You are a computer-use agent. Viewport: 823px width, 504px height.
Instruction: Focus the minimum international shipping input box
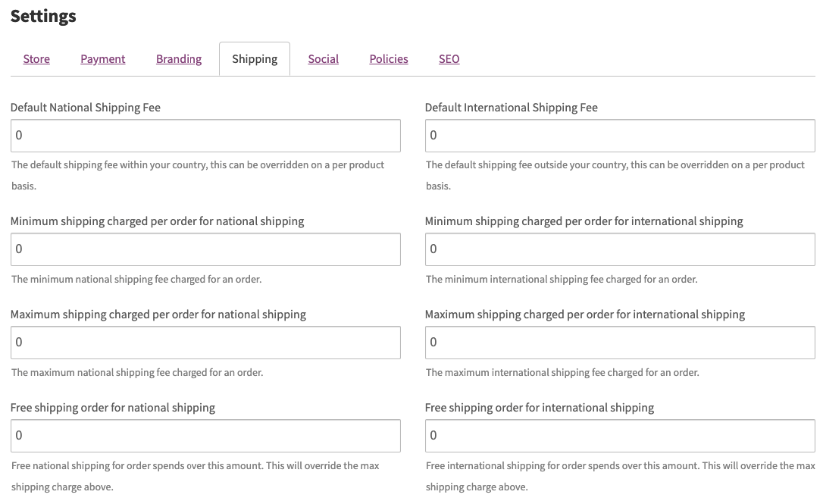coord(619,249)
